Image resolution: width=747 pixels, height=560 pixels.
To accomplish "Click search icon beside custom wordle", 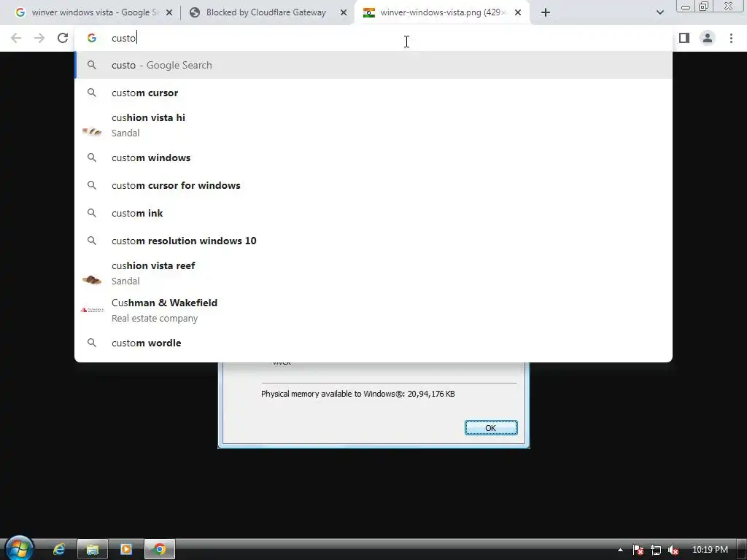I will [92, 343].
